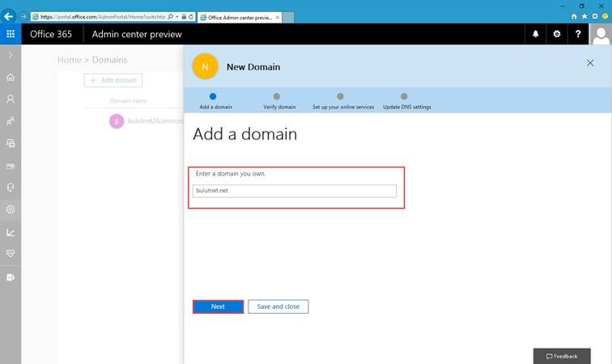This screenshot has height=364, width=612.
Task: Open a new blank browser tab
Action: pos(288,18)
